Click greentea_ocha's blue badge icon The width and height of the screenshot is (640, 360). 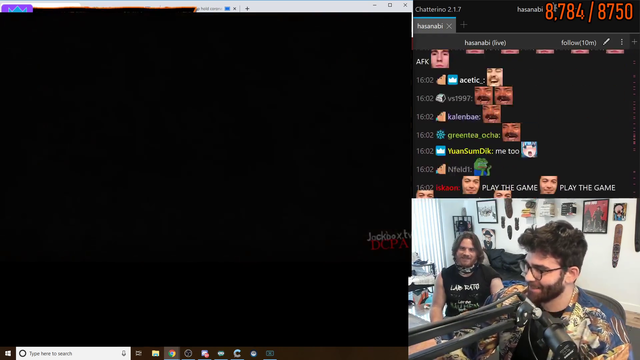pos(440,135)
